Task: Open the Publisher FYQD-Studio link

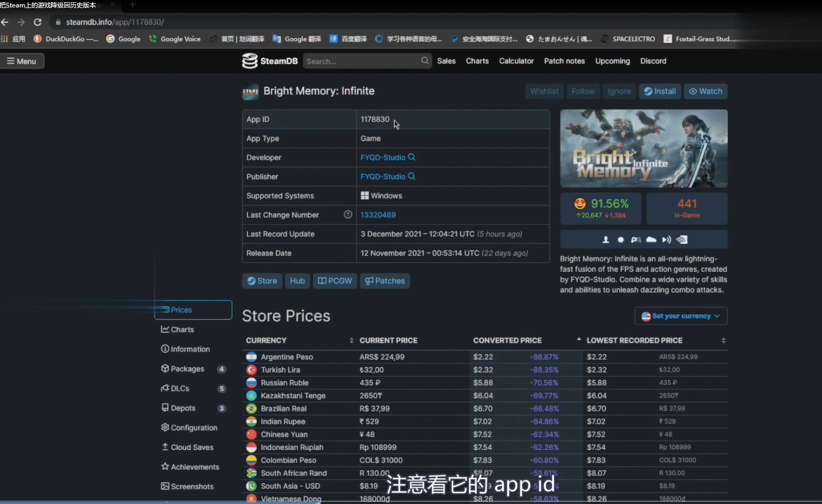Action: 383,177
